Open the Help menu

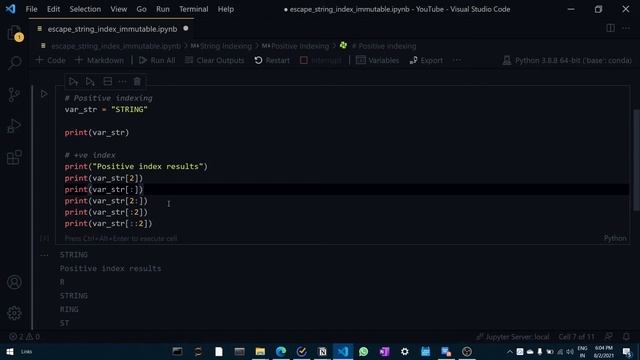[225, 9]
